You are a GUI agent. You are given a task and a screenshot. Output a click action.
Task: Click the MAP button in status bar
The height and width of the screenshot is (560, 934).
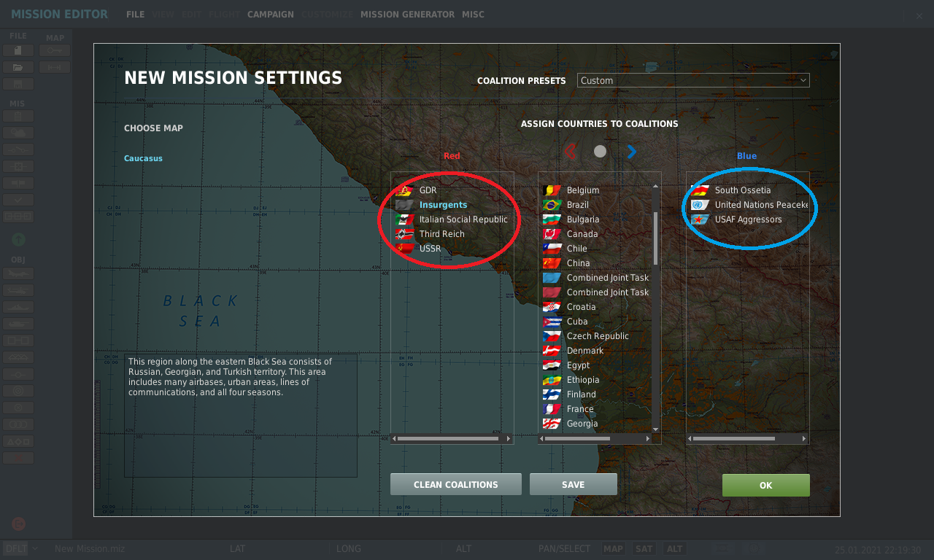click(x=613, y=549)
